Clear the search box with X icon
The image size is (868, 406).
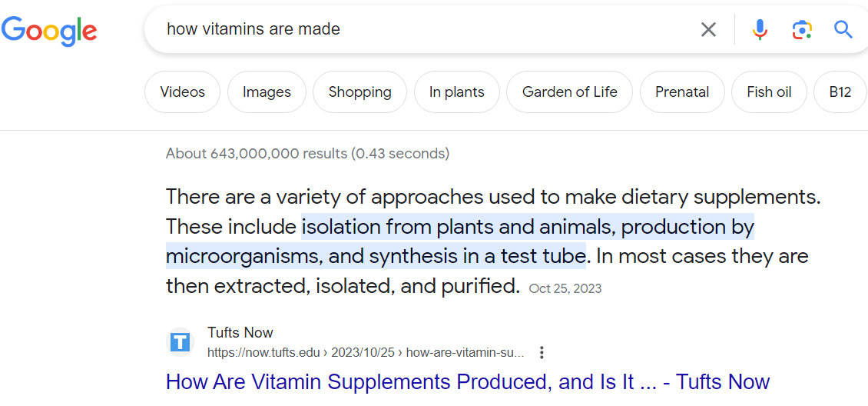tap(708, 30)
